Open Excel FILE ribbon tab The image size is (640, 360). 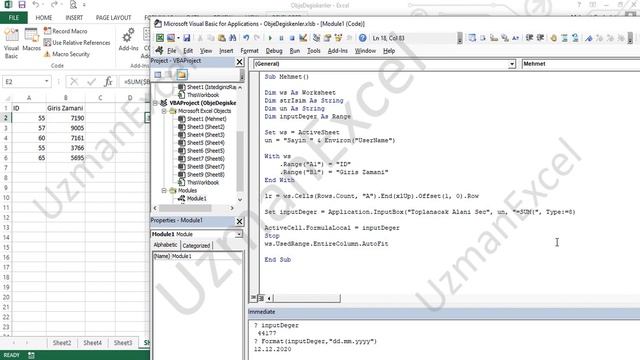(14, 18)
